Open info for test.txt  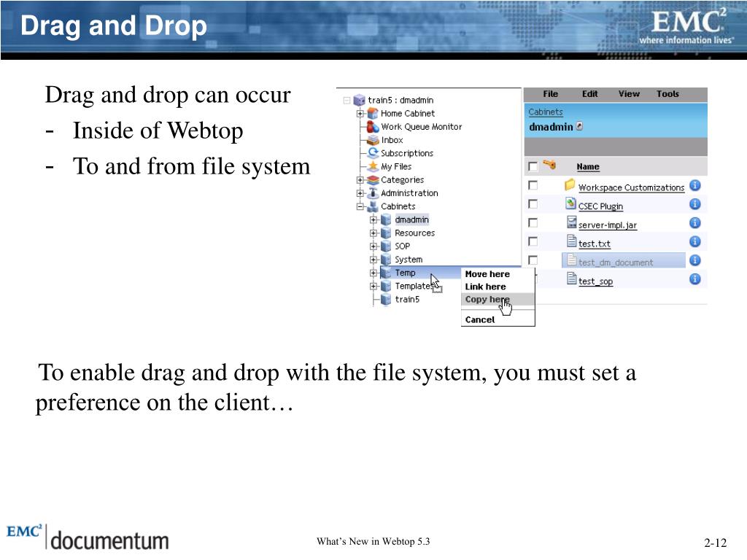tap(695, 241)
